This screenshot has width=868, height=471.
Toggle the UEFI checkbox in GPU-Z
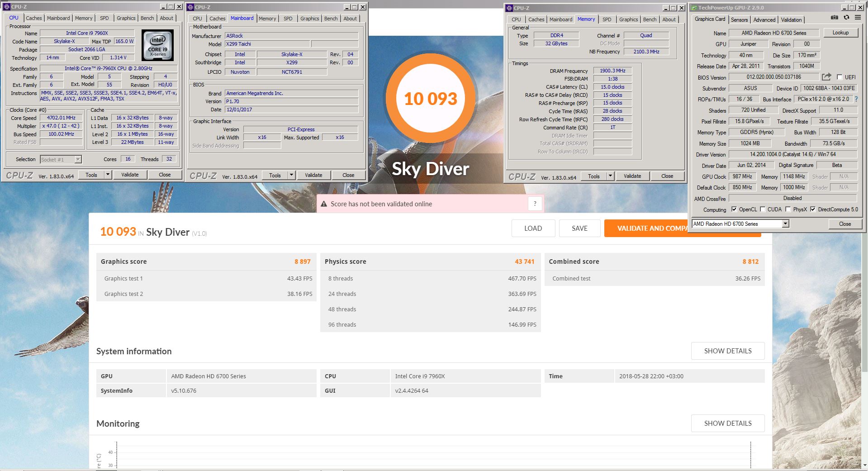pyautogui.click(x=840, y=77)
